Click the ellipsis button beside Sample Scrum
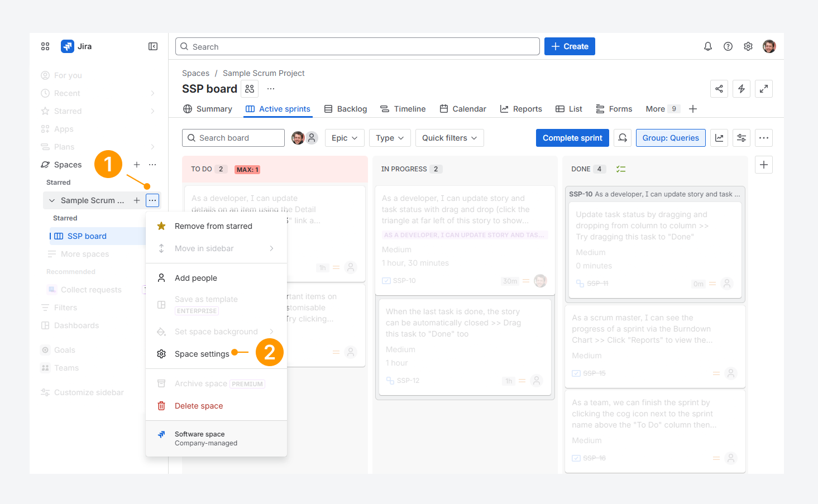This screenshot has width=818, height=504. click(152, 200)
